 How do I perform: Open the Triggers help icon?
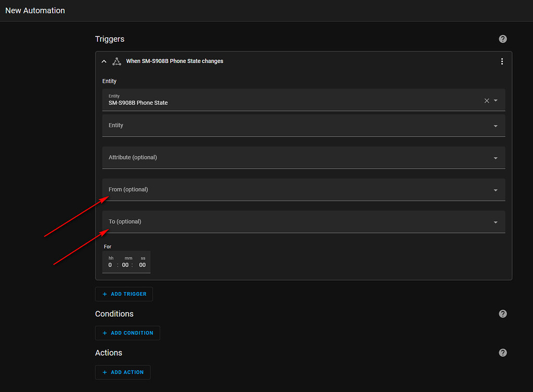[x=502, y=39]
